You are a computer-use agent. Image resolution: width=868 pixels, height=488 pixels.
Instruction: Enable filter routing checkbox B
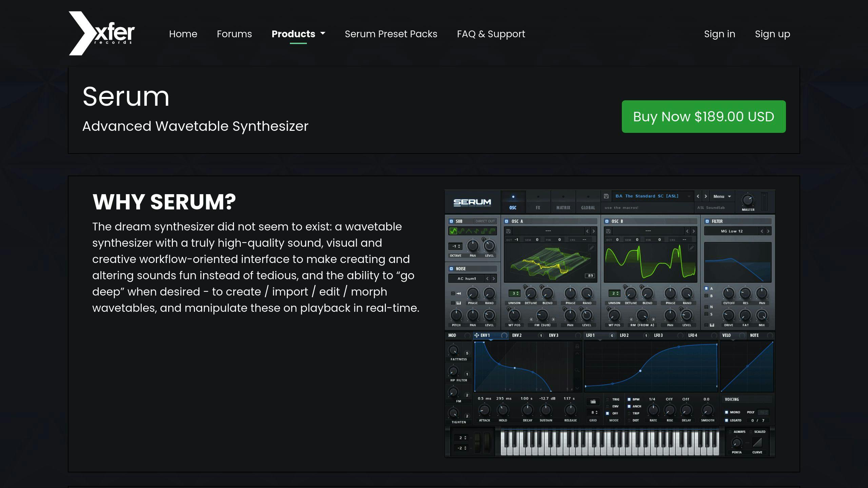tap(706, 296)
